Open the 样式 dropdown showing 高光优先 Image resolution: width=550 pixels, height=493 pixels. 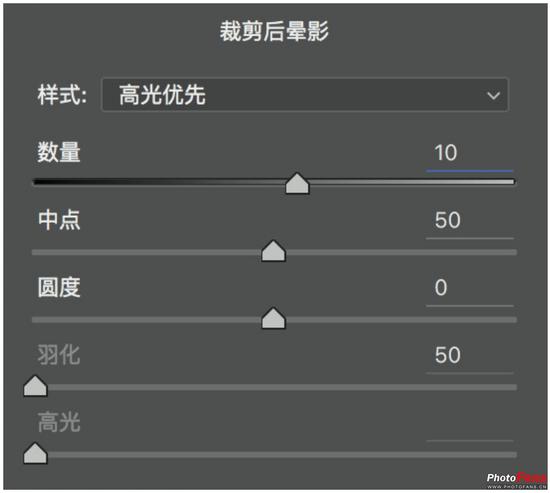[x=305, y=95]
